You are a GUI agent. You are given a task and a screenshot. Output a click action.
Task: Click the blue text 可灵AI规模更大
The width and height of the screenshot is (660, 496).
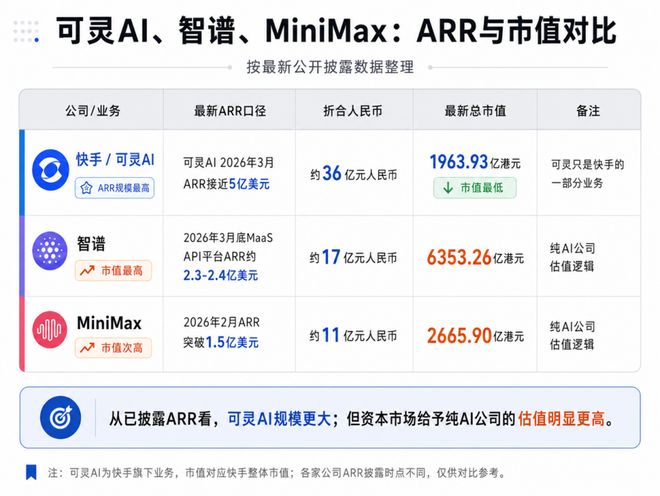pyautogui.click(x=279, y=419)
